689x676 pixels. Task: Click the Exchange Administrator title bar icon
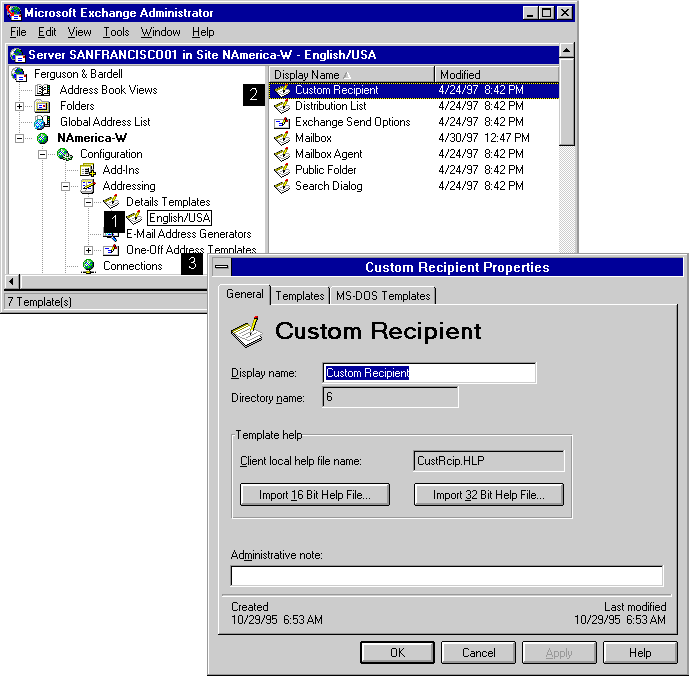15,13
